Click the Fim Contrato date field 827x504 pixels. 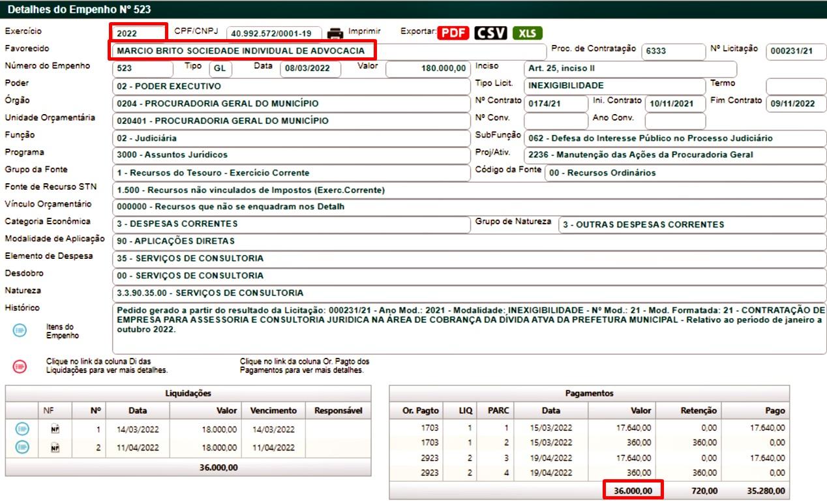coord(795,104)
